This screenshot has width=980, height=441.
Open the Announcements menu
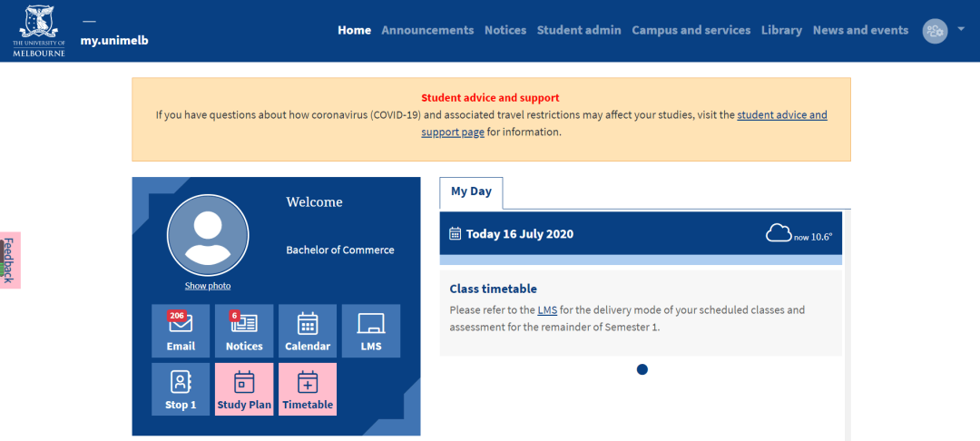pos(427,30)
